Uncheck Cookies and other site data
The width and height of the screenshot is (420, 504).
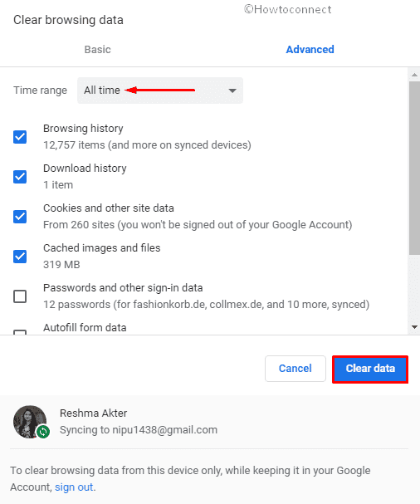[20, 217]
